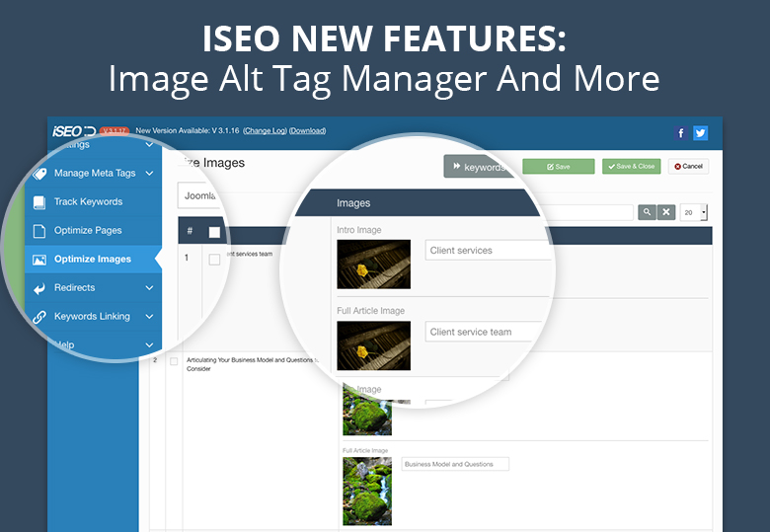Open Twitter page via header icon
The width and height of the screenshot is (770, 532).
coord(700,133)
